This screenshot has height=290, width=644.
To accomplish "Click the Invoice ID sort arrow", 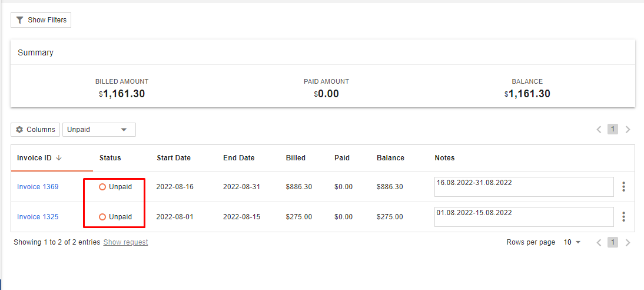I will pos(59,158).
